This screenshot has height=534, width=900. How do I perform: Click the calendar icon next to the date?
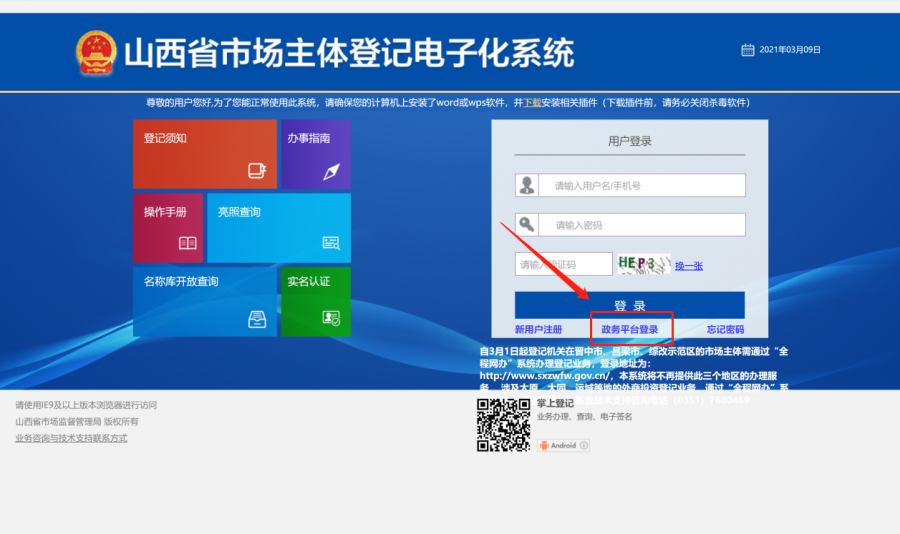pyautogui.click(x=747, y=50)
